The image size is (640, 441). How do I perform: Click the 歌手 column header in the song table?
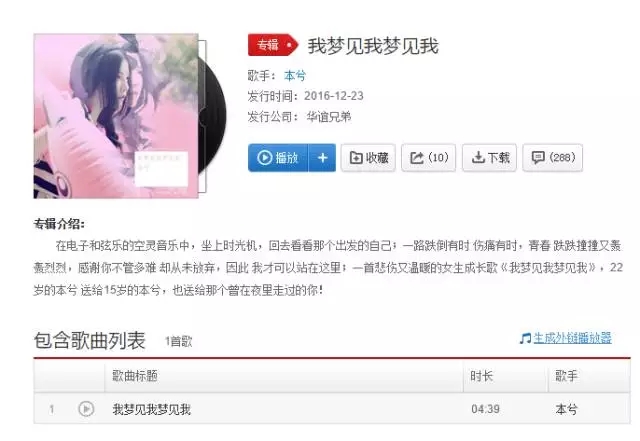tap(567, 376)
